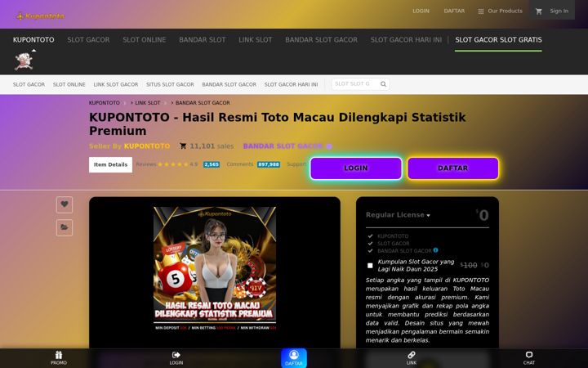Image resolution: width=588 pixels, height=368 pixels.
Task: Click the purple BANDAR SLOT GACOR category link
Action: pos(283,146)
